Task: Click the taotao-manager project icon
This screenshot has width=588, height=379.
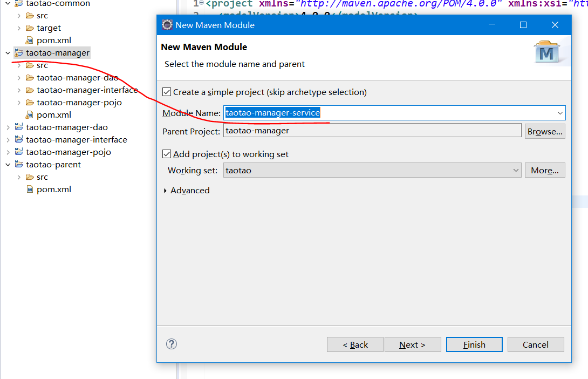Action: (18, 52)
